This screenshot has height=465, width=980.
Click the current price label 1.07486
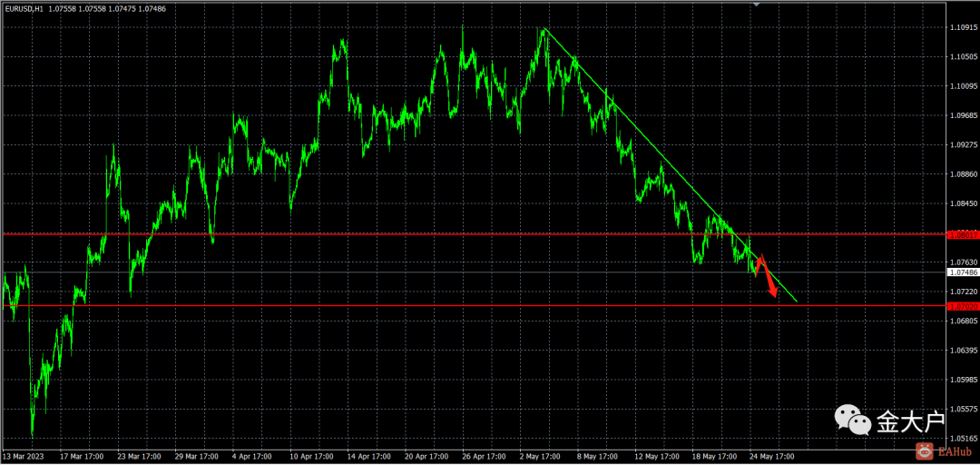point(963,272)
